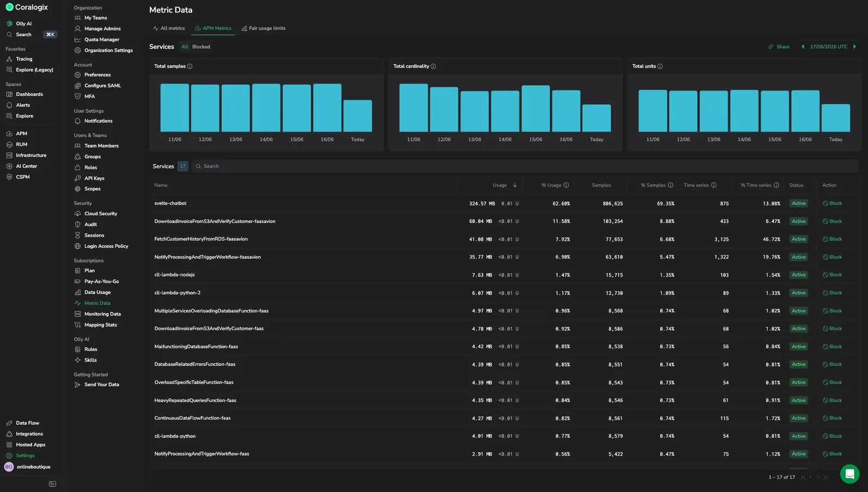
Task: Click info icon beside Total samples
Action: point(190,66)
